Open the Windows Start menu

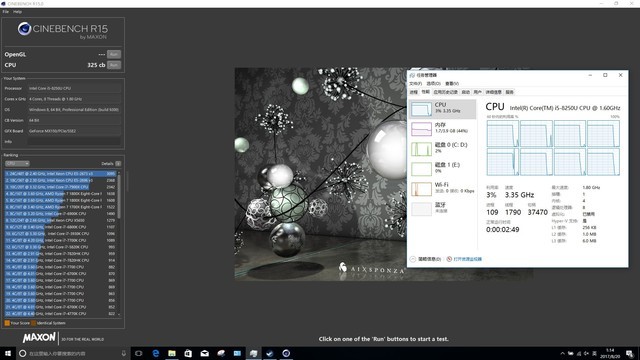coord(8,353)
